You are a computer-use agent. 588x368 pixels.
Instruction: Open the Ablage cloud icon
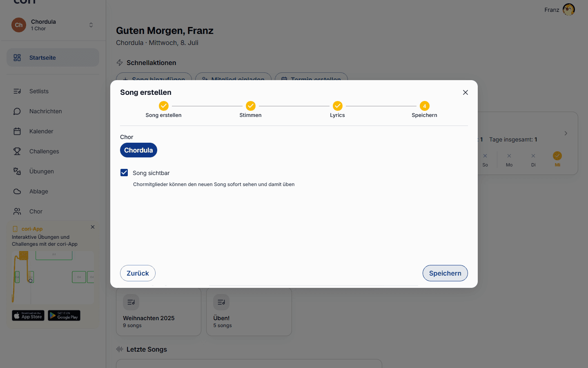17,191
